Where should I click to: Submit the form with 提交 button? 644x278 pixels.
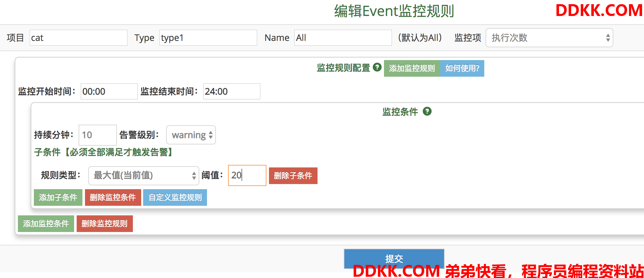coord(394,259)
